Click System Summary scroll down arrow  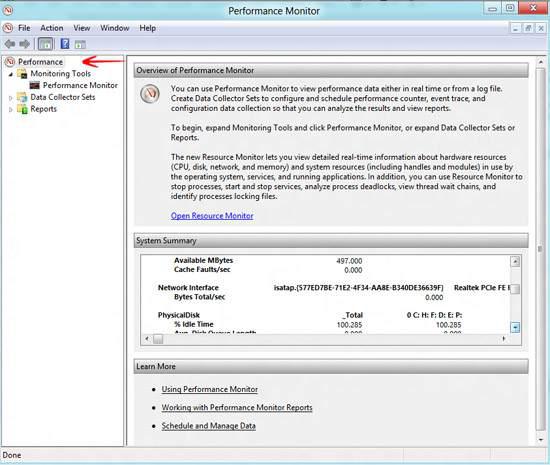(x=515, y=328)
